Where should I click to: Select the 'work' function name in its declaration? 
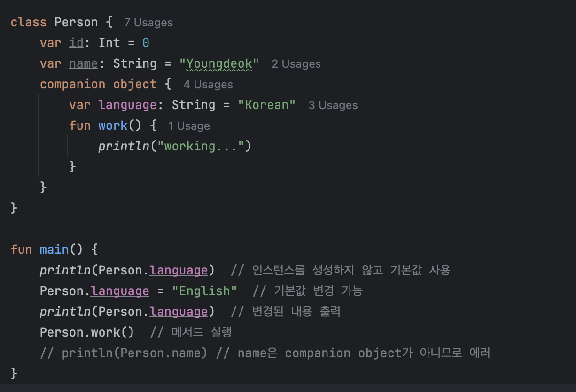click(x=113, y=125)
